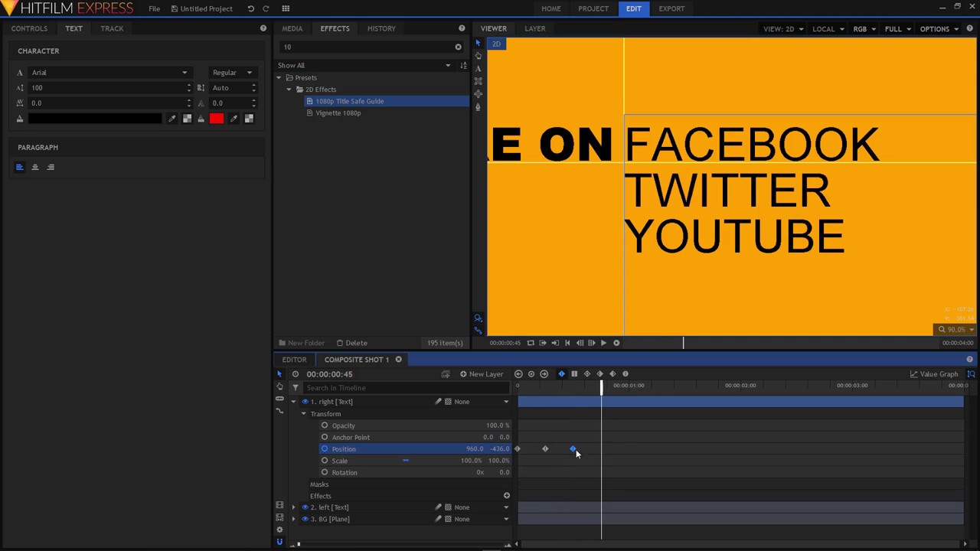This screenshot has width=980, height=551.
Task: Add effect using the plus icon on Effects row
Action: (x=506, y=496)
